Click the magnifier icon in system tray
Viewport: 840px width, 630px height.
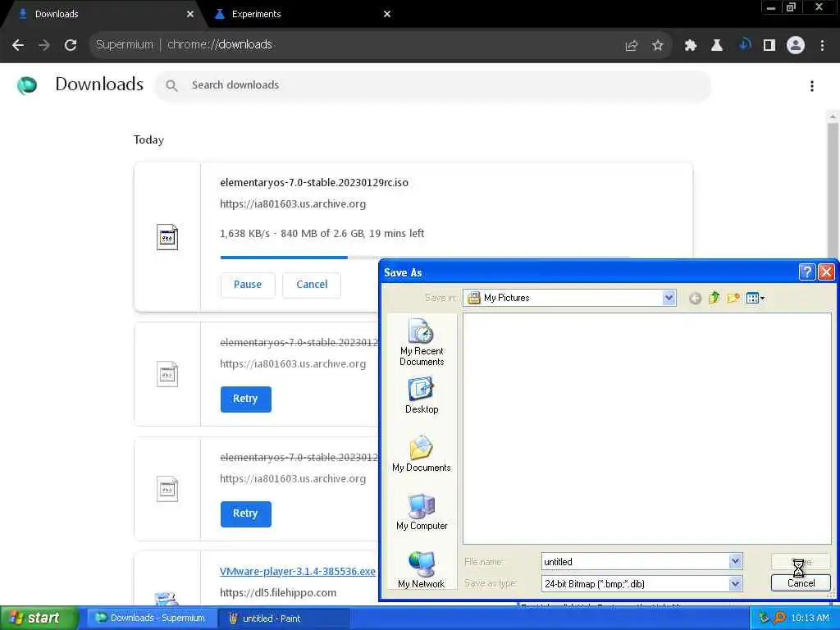(x=779, y=619)
